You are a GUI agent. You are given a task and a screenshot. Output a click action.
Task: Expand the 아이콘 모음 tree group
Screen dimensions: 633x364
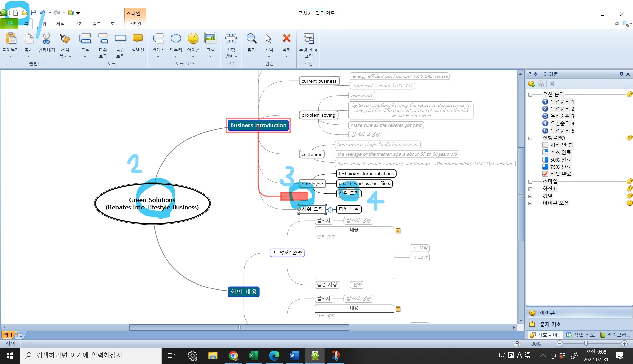tap(530, 203)
